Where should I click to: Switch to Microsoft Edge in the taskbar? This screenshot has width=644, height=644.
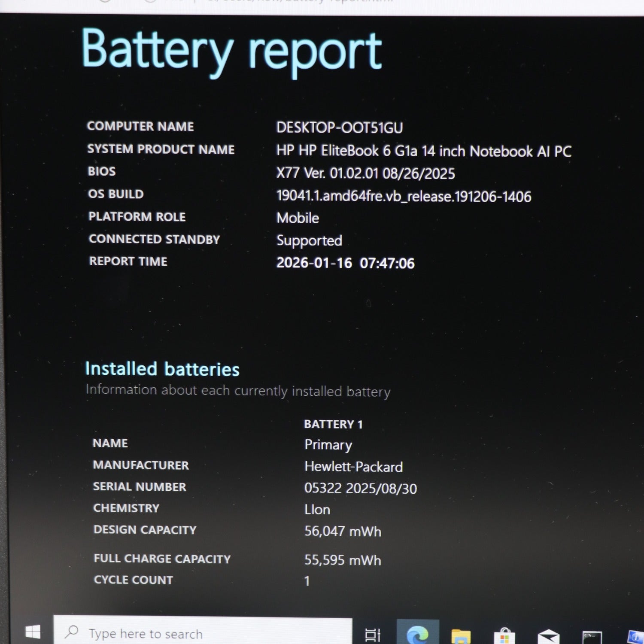417,634
